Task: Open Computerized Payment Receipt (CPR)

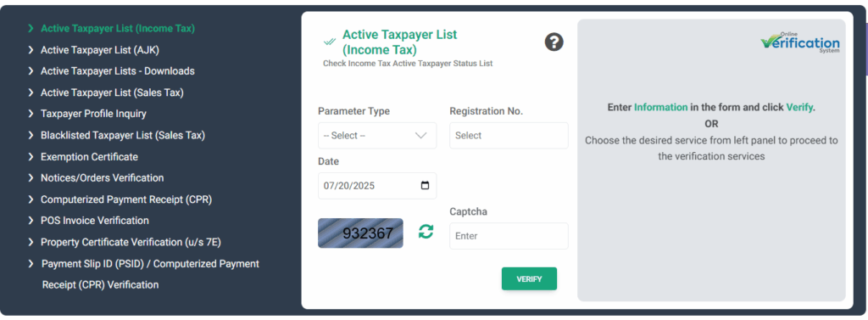Action: (127, 199)
